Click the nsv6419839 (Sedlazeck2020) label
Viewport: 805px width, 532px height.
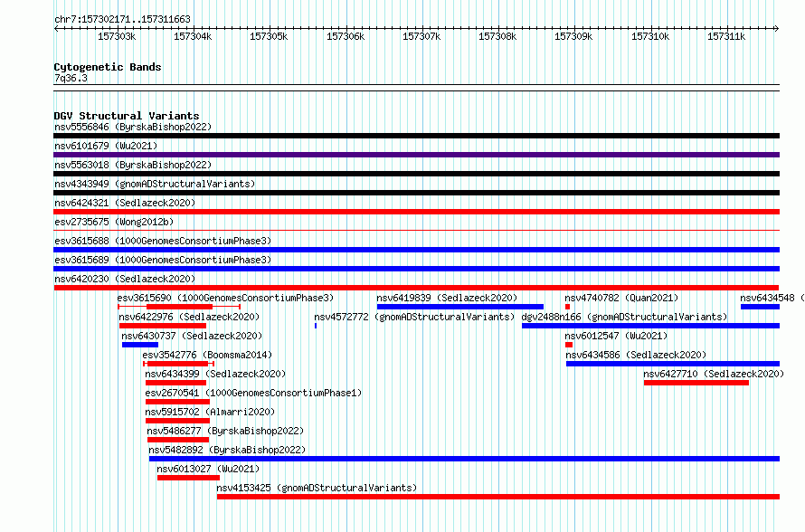(447, 298)
